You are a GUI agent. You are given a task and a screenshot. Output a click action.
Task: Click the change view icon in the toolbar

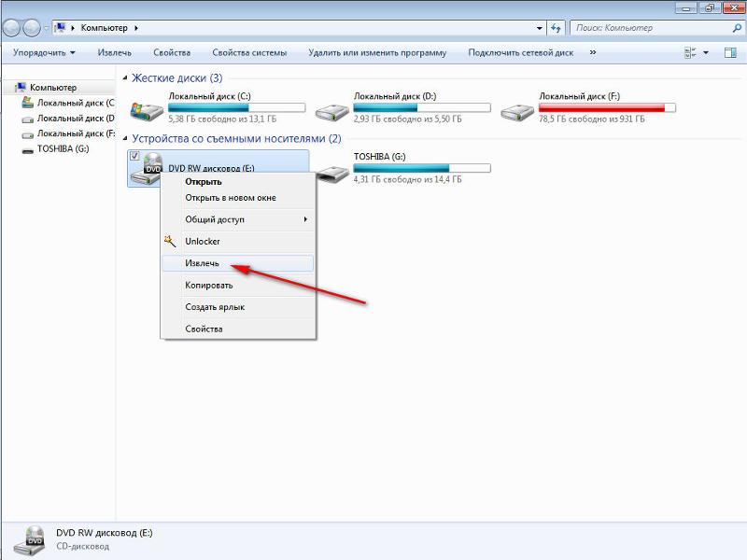point(690,52)
